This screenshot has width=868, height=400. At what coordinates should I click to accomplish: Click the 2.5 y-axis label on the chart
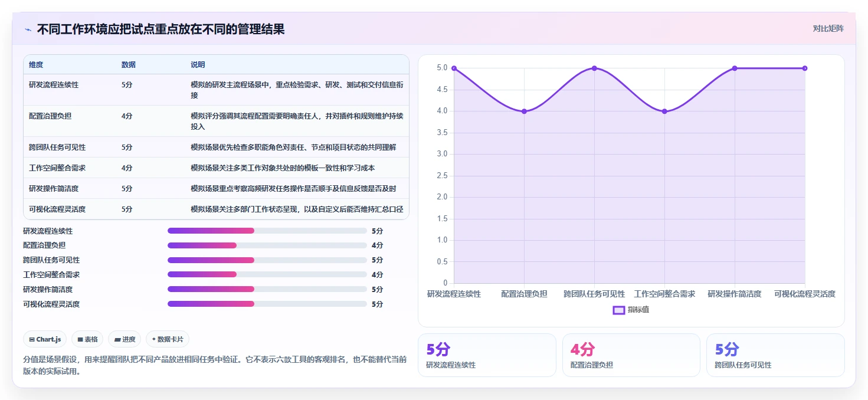pos(442,176)
